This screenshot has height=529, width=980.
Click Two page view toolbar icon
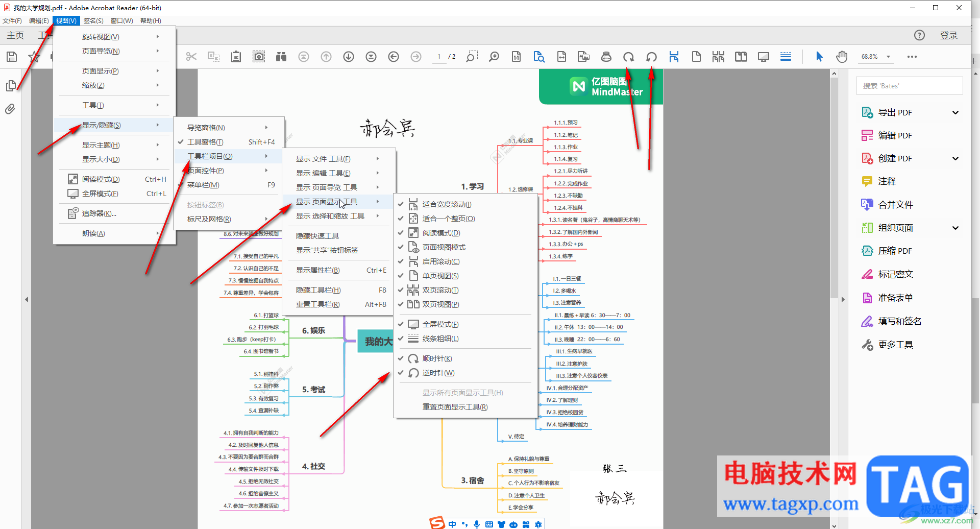741,57
